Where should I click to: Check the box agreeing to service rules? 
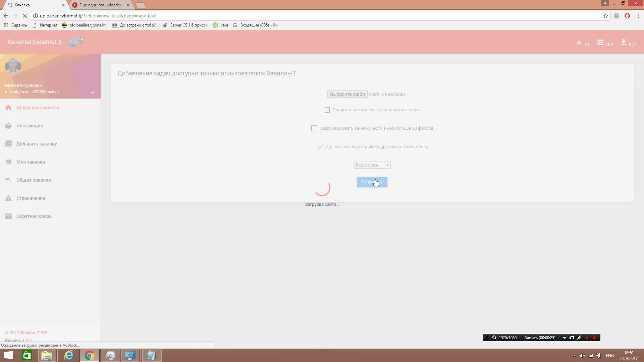(x=326, y=110)
